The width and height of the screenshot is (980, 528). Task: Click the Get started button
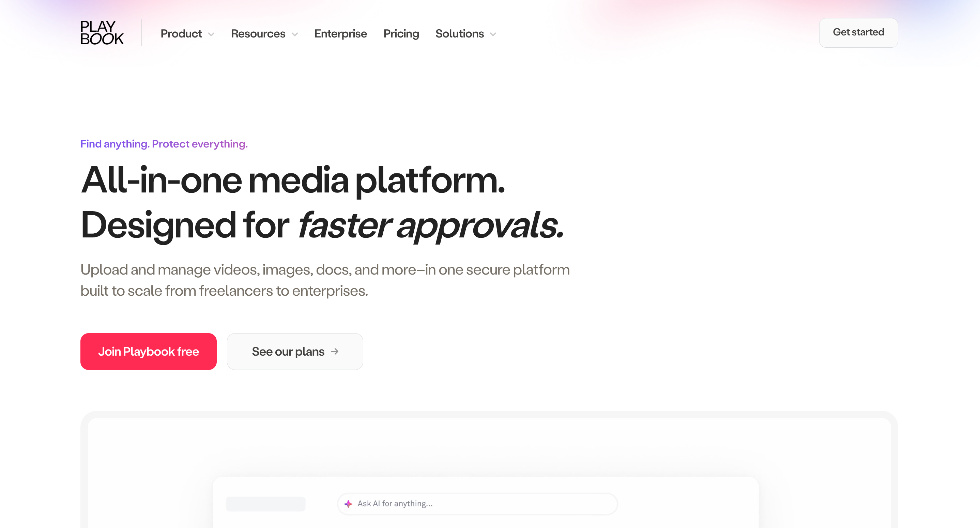tap(858, 33)
